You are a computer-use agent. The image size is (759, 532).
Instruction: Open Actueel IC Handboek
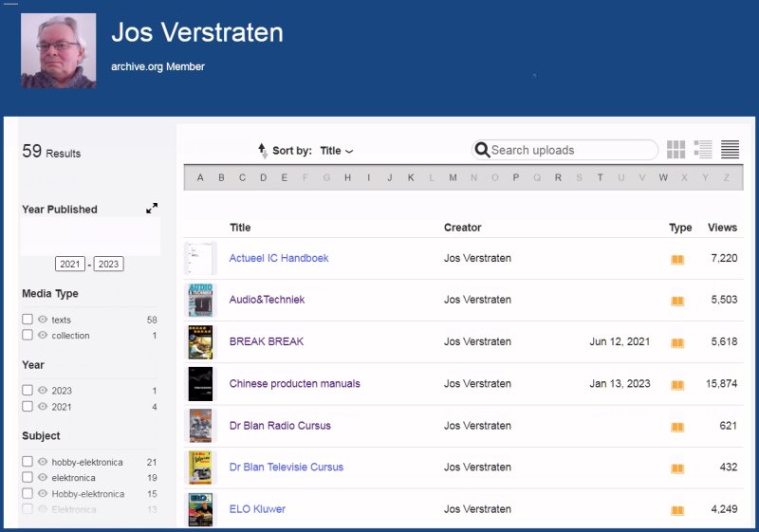[279, 258]
